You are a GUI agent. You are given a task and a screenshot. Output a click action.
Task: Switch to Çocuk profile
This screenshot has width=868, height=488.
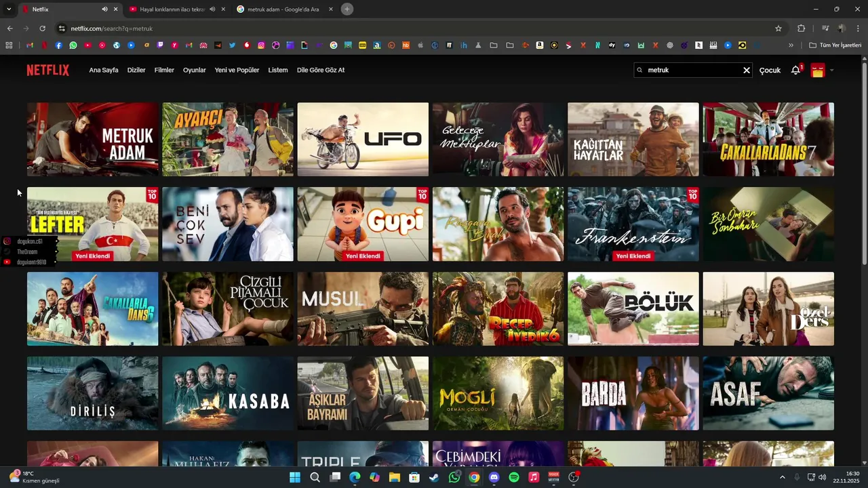(x=770, y=70)
